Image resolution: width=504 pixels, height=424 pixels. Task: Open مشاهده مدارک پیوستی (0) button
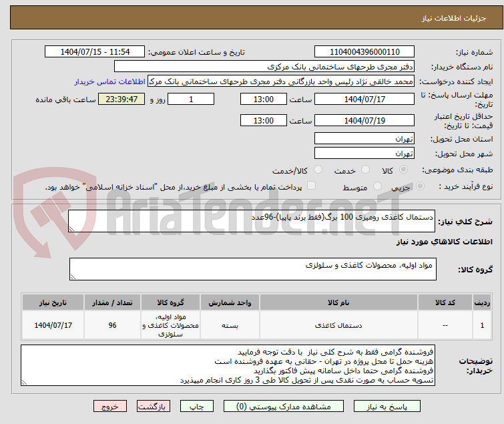click(x=284, y=407)
